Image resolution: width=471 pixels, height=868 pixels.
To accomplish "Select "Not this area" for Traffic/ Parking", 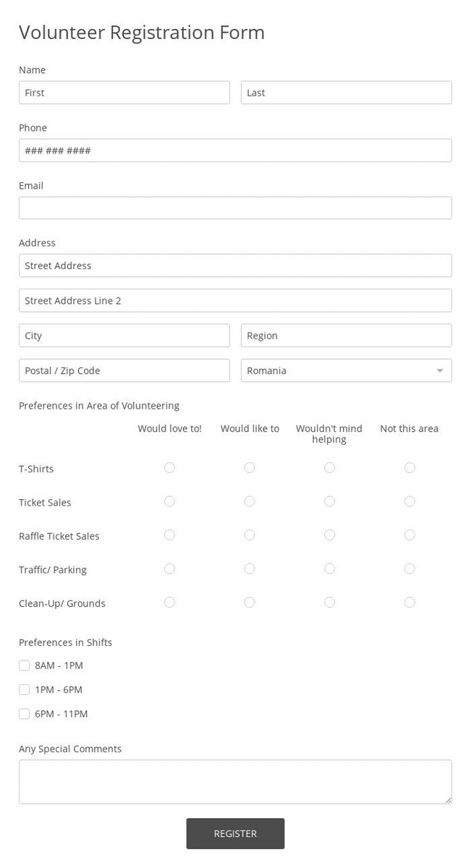I will 410,569.
